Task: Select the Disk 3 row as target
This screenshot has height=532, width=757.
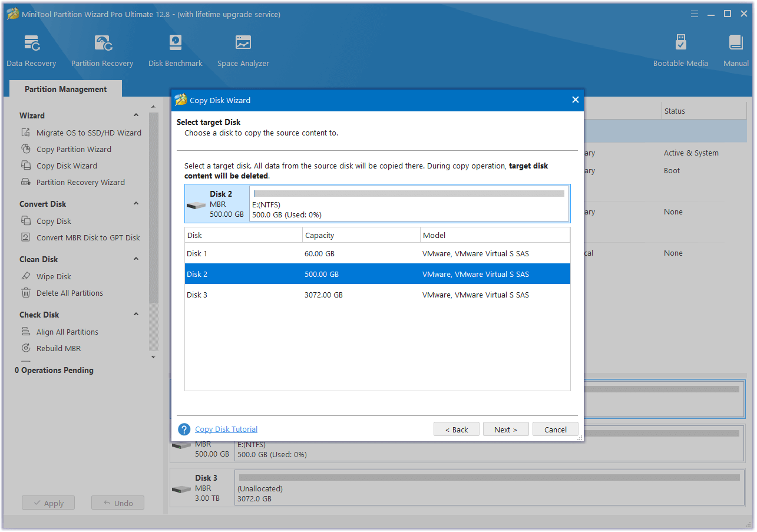Action: (x=378, y=295)
